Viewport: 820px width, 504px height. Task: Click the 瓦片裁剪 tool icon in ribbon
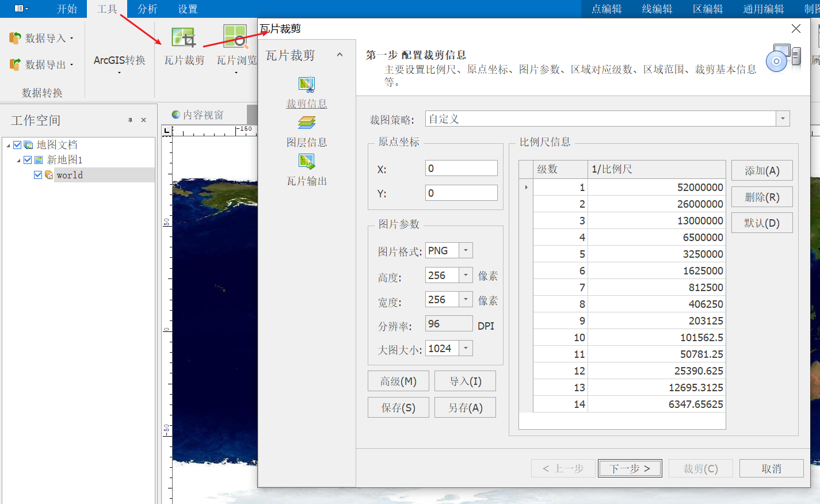(x=184, y=38)
